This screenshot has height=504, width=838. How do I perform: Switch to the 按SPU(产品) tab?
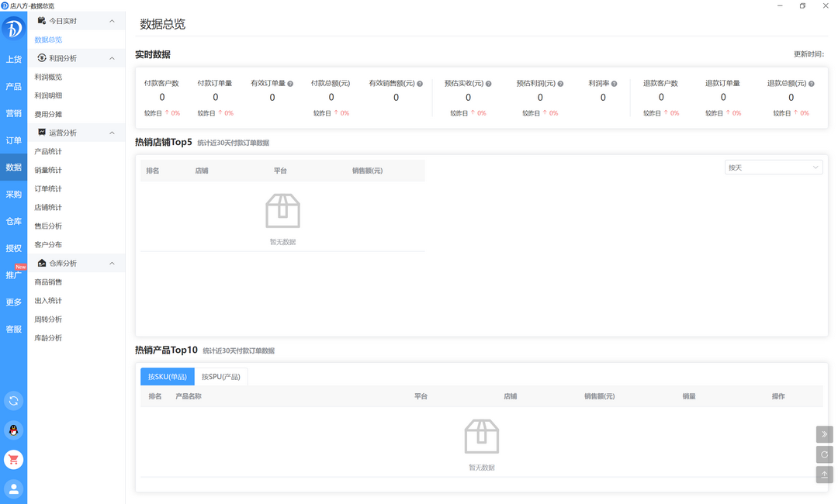tap(221, 377)
